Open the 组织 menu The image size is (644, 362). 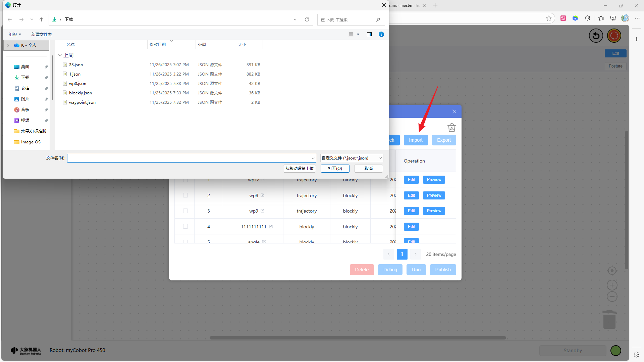(15, 35)
